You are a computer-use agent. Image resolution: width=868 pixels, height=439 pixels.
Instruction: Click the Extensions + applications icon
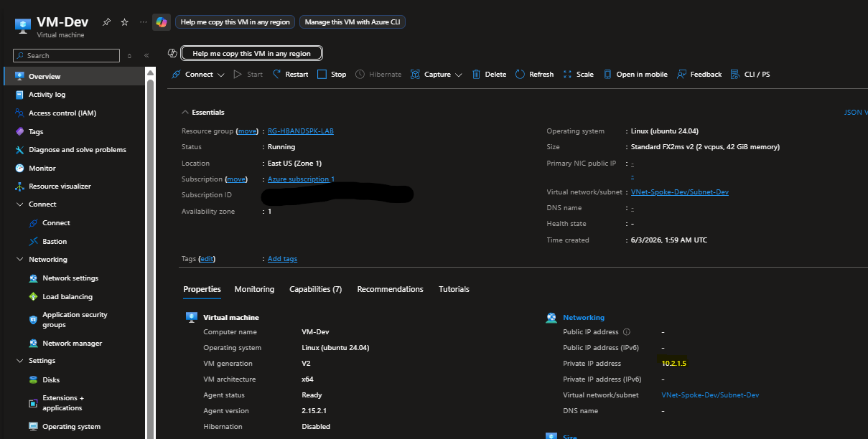pyautogui.click(x=34, y=403)
